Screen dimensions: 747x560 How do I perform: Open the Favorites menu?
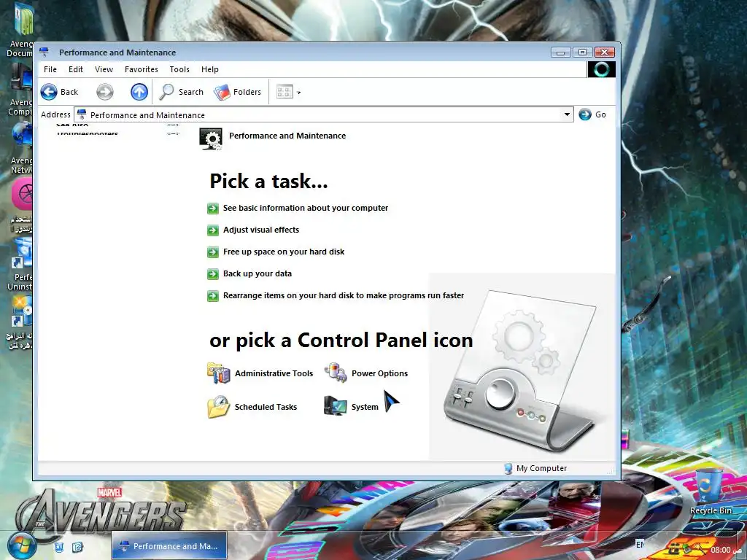tap(142, 69)
